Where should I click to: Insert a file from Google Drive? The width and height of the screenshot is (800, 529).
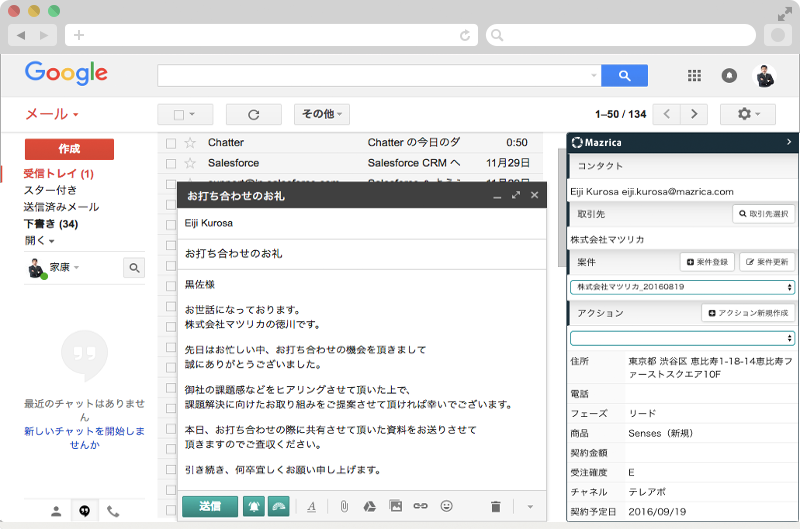pos(369,506)
